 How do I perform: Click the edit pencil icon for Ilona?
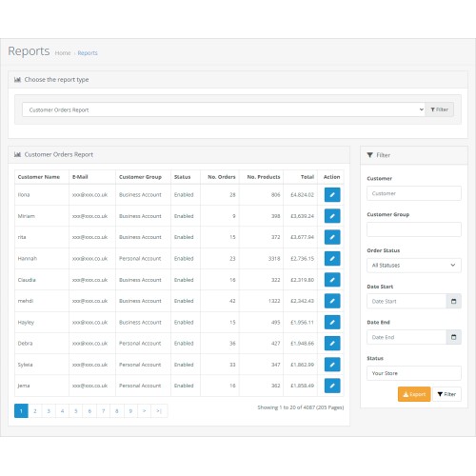332,194
